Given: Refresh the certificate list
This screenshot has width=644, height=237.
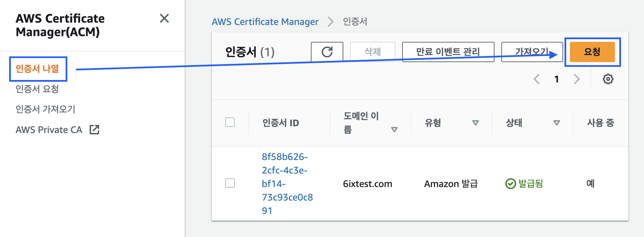Looking at the screenshot, I should tap(327, 52).
